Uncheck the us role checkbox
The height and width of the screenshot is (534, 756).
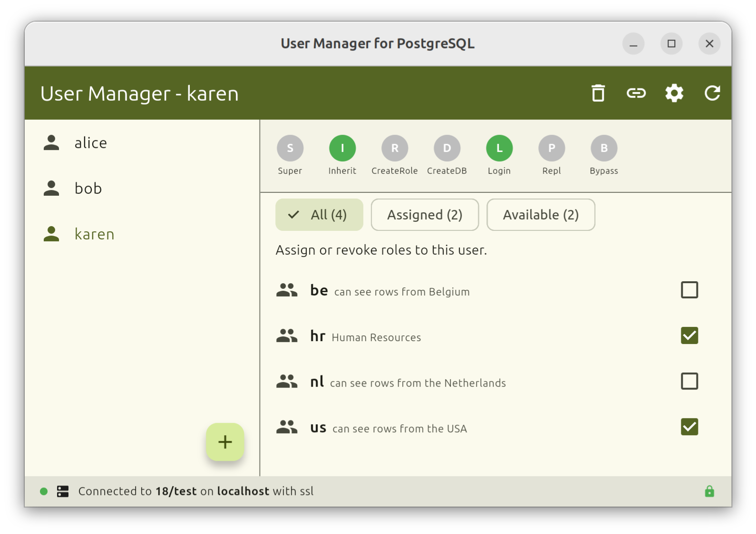pyautogui.click(x=689, y=427)
